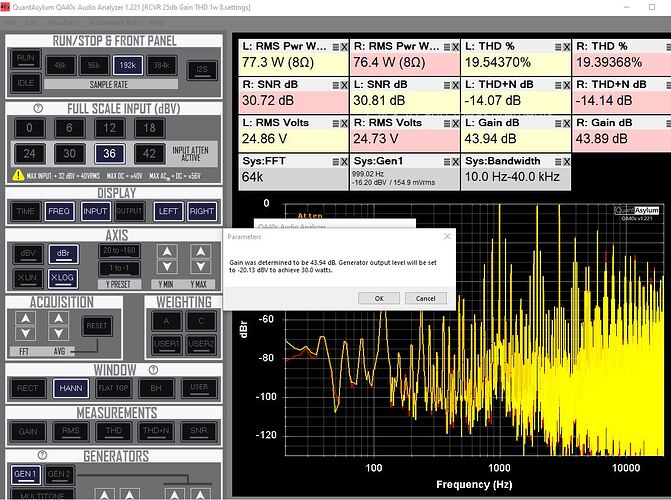The image size is (671, 500).
Task: Open menu icon on Sys:FFT tile
Action: pyautogui.click(x=336, y=162)
